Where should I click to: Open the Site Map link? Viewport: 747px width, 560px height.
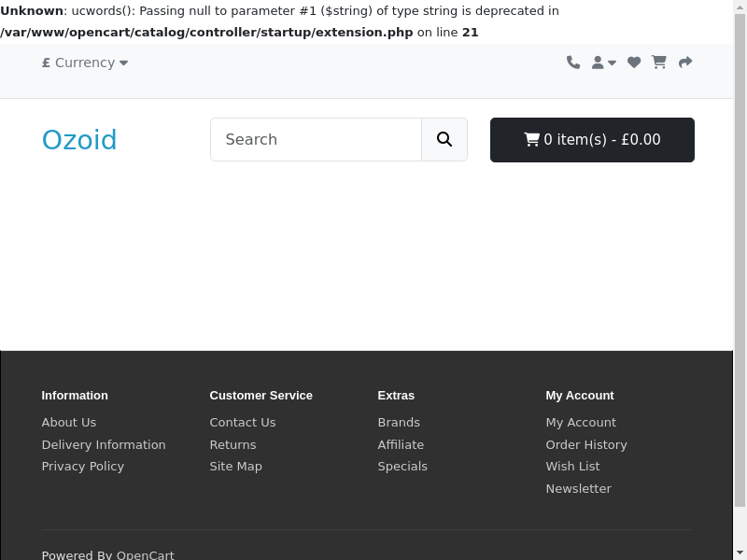pos(236,466)
